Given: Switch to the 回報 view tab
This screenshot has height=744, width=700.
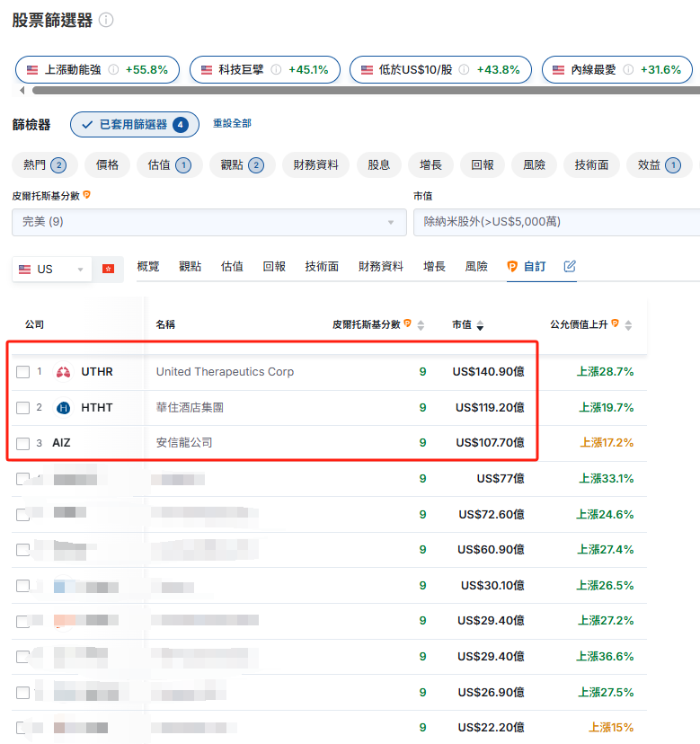Looking at the screenshot, I should (274, 266).
